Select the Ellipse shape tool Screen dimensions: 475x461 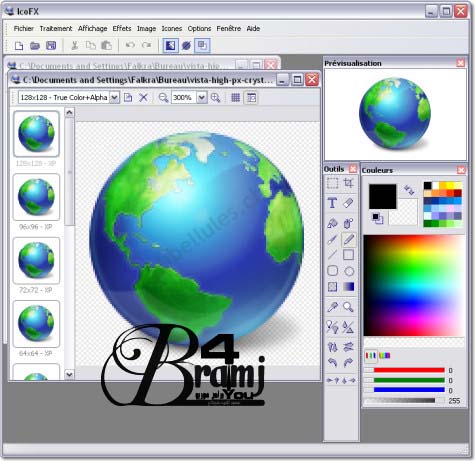(349, 271)
